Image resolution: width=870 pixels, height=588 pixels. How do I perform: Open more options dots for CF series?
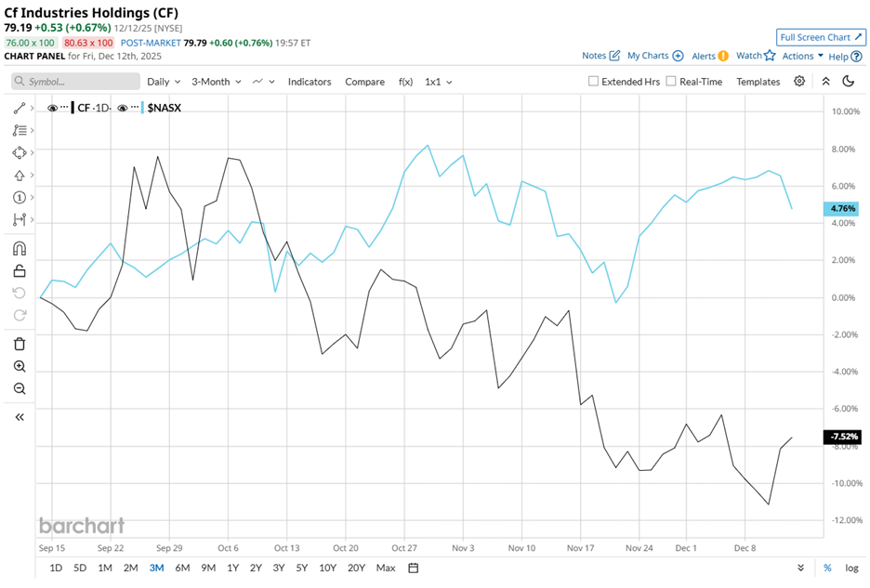click(x=64, y=107)
